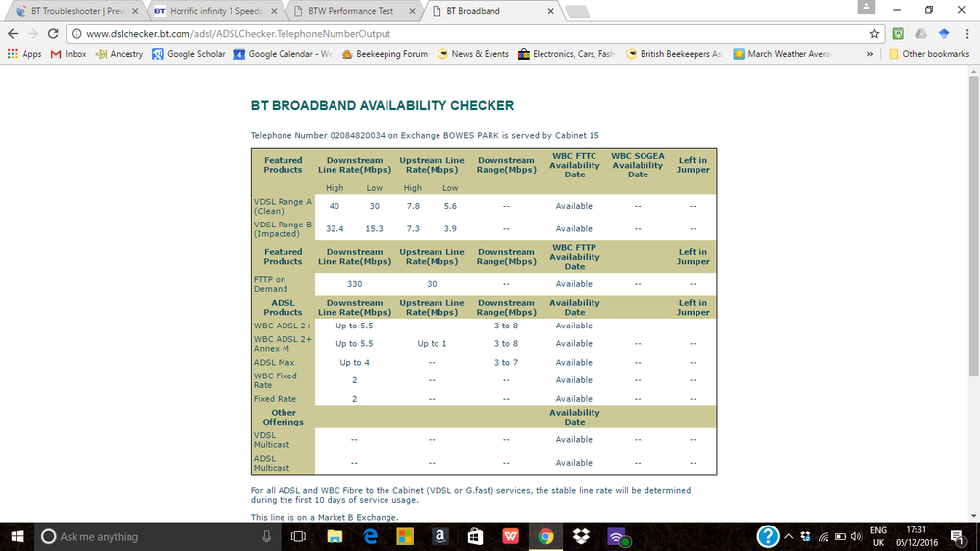Open the Google Scholar bookmark
This screenshot has height=551, width=980.
(188, 54)
